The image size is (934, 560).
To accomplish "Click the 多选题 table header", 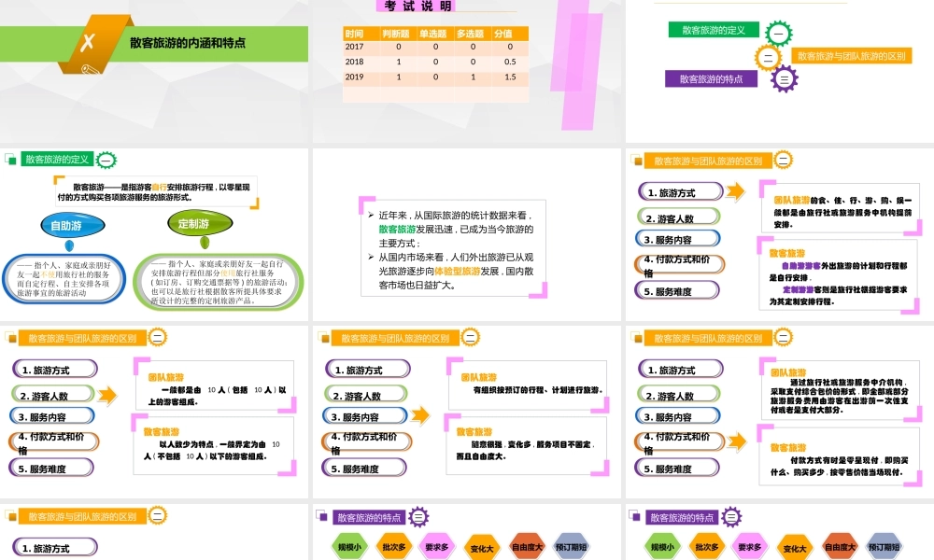I will coord(473,34).
